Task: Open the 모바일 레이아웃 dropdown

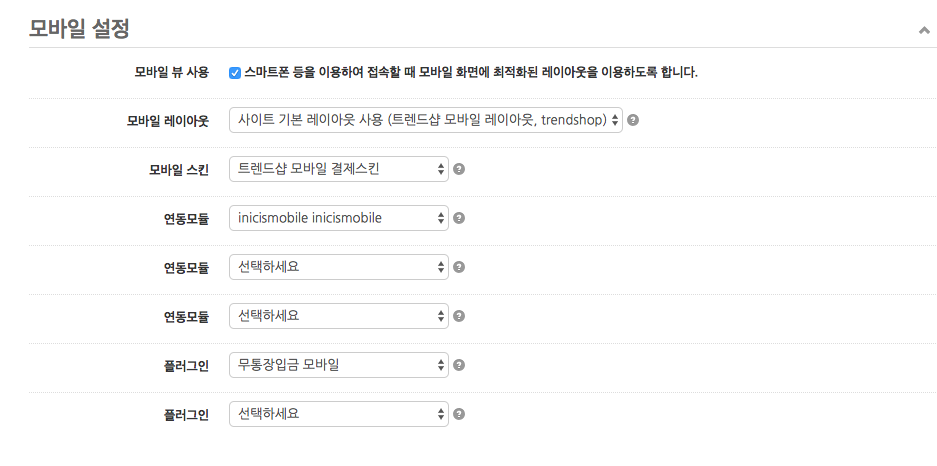Action: (425, 120)
